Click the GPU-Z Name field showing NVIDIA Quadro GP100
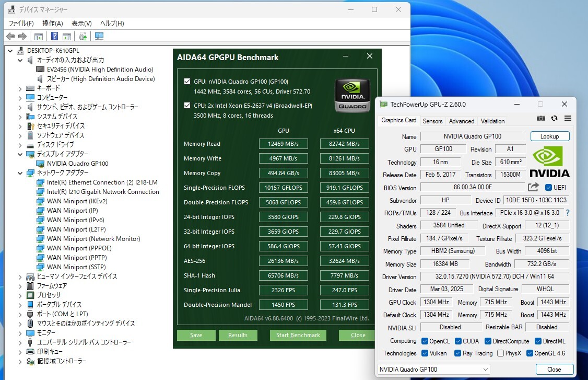Image resolution: width=588 pixels, height=380 pixels. point(473,136)
